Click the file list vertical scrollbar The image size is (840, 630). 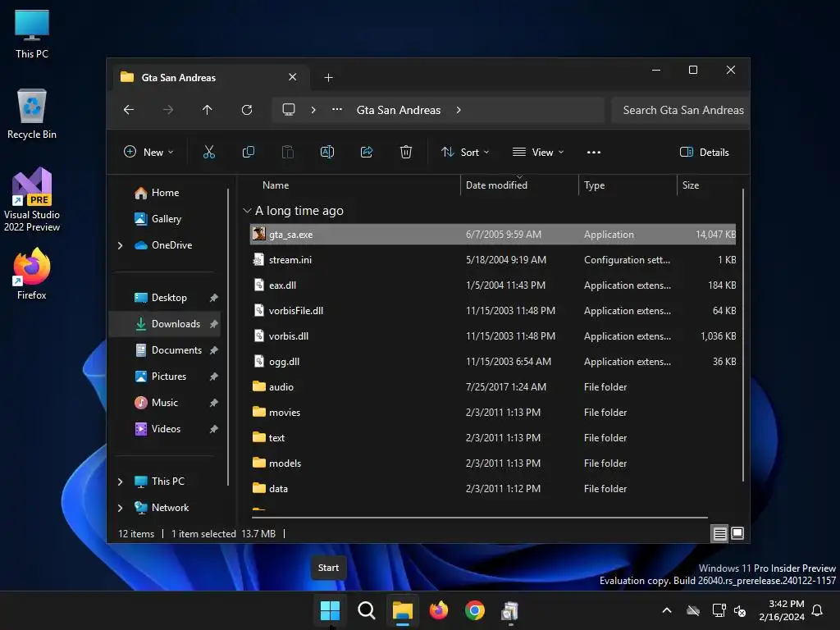coord(743,336)
